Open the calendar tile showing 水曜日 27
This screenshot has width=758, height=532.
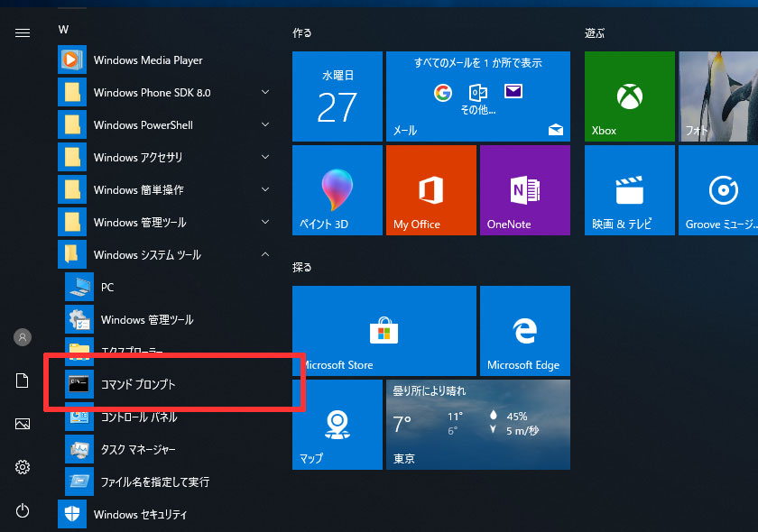pyautogui.click(x=337, y=96)
